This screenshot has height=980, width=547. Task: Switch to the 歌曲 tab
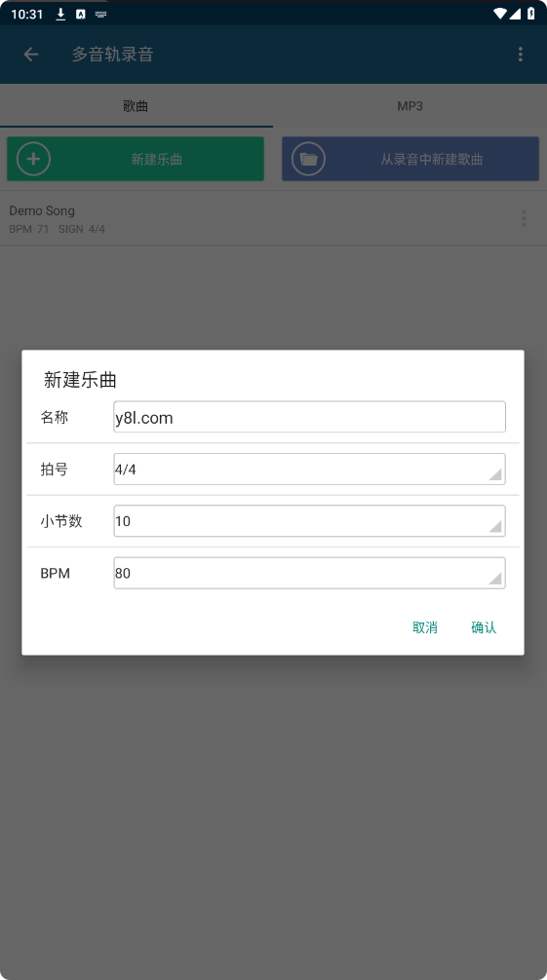pos(136,105)
